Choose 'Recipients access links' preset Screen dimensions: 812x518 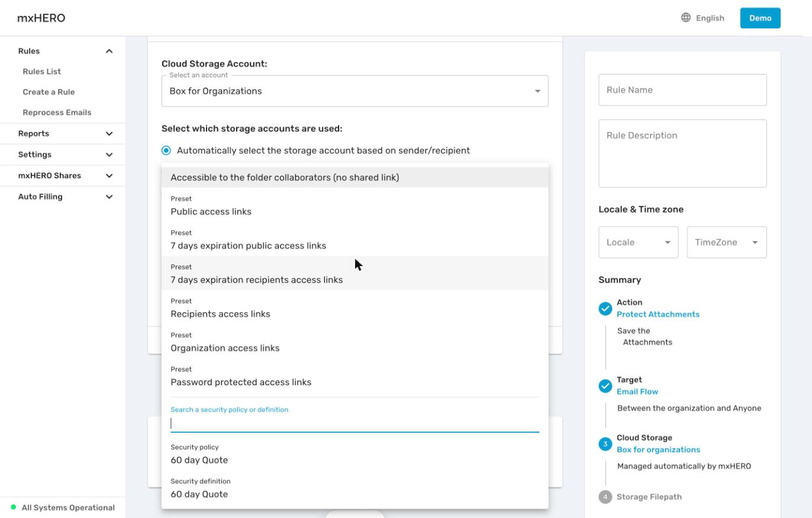tap(355, 307)
